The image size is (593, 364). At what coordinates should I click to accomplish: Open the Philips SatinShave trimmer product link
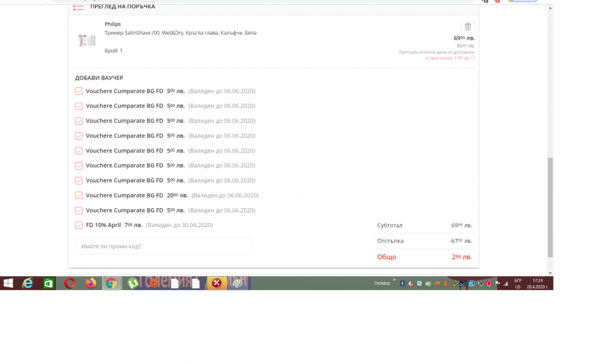pyautogui.click(x=180, y=33)
